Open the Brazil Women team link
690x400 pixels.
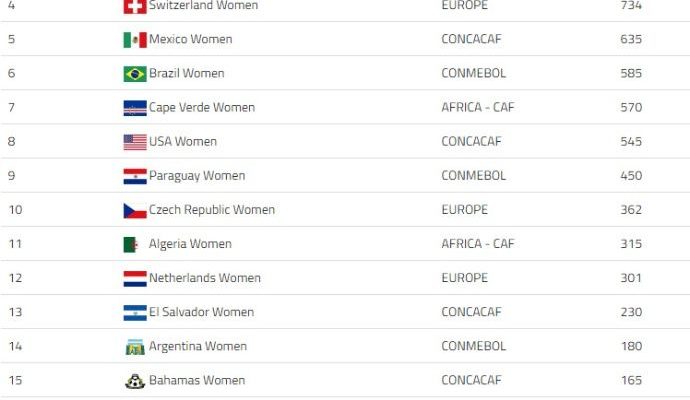(x=187, y=73)
